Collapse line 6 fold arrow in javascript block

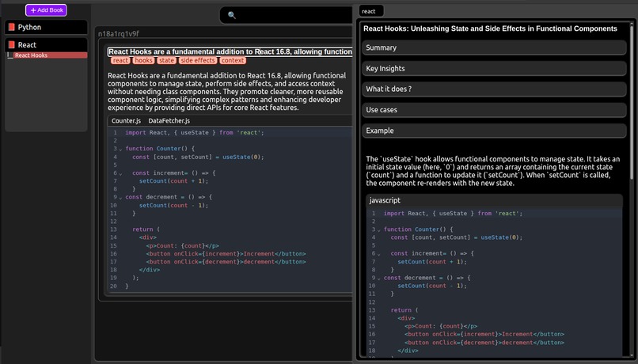379,254
